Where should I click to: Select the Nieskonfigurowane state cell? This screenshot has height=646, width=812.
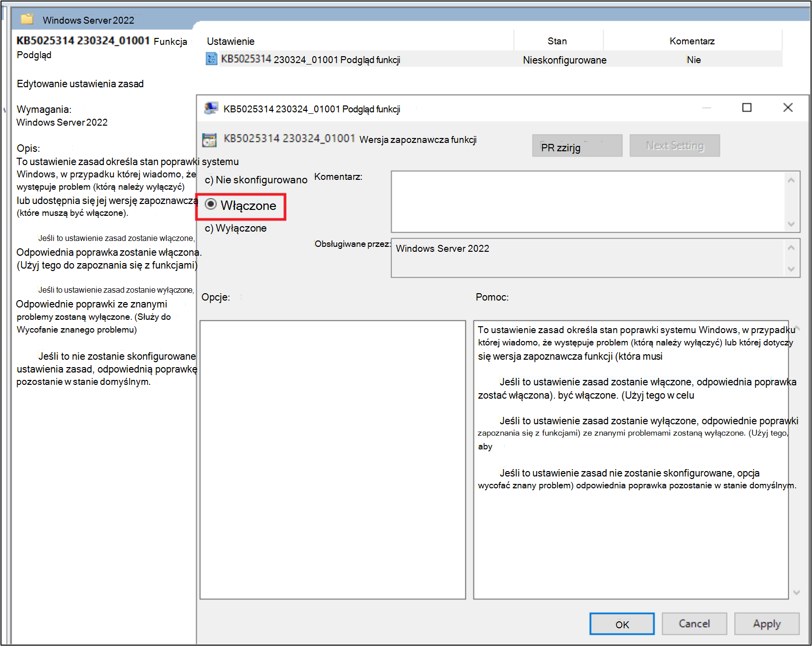coord(565,60)
